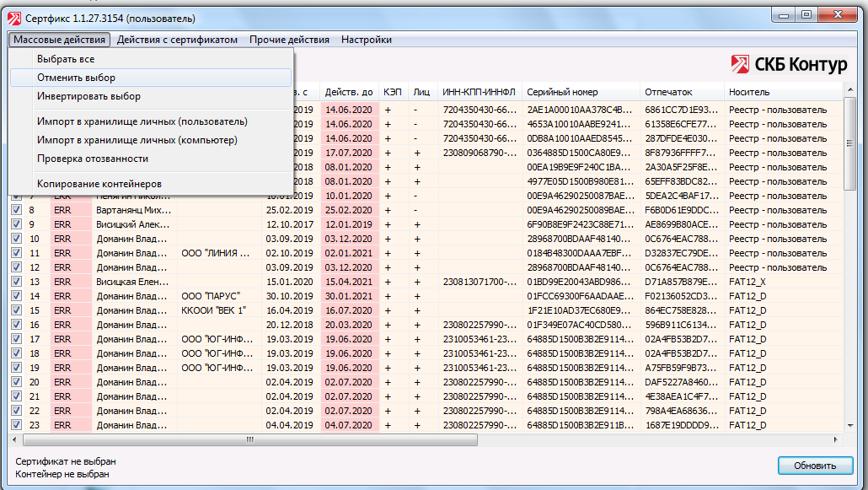This screenshot has height=490, width=868.
Task: Choose Отменить выбор menu entry
Action: click(x=151, y=78)
